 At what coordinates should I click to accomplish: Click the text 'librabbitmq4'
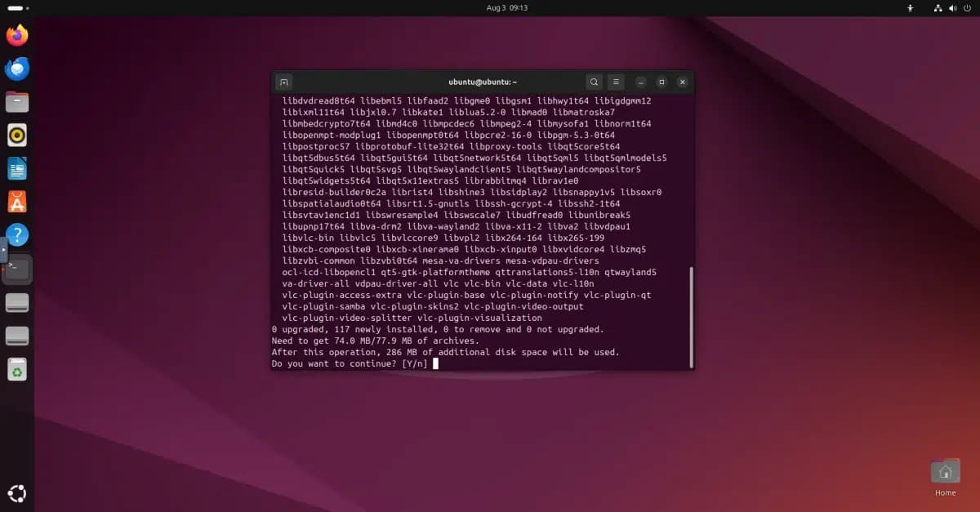pos(495,180)
